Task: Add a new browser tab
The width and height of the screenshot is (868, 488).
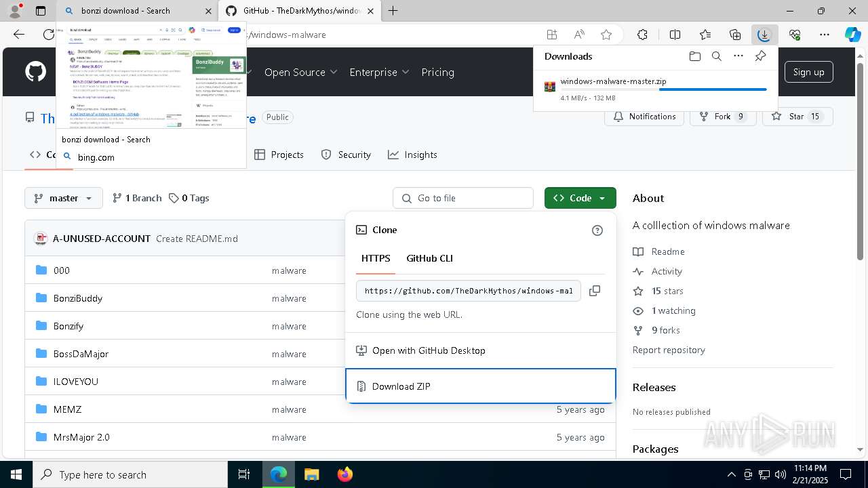Action: [x=393, y=10]
